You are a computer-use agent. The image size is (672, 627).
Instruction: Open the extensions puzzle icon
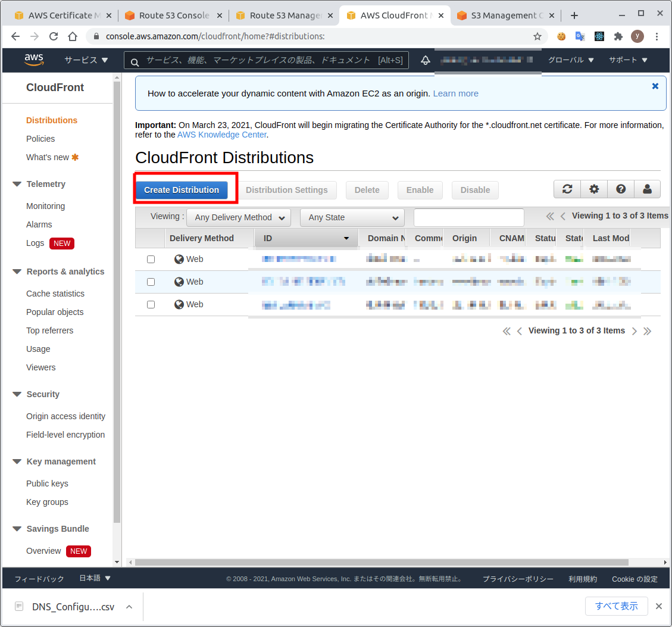click(x=618, y=36)
